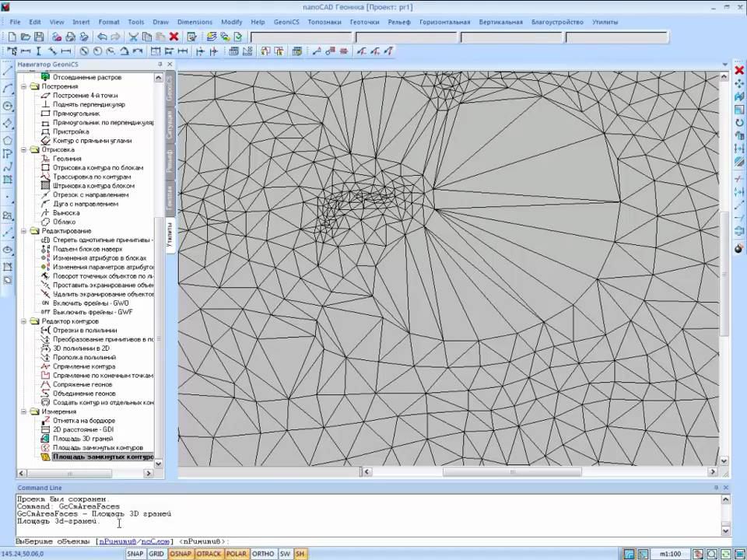Screen dimensions: 747x560
Task: Collapse the Редактирование tree group
Action: coord(24,231)
